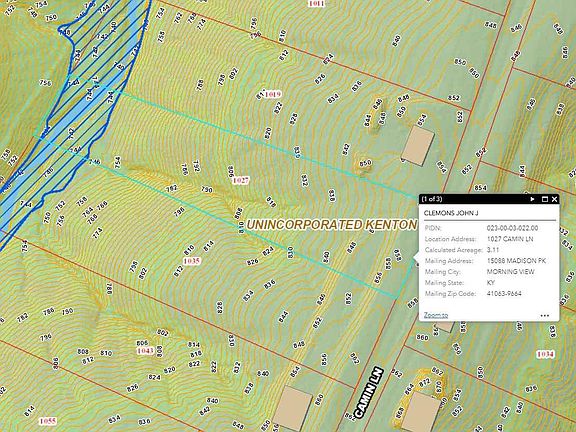Open the popup's three-dot actions menu

545,316
